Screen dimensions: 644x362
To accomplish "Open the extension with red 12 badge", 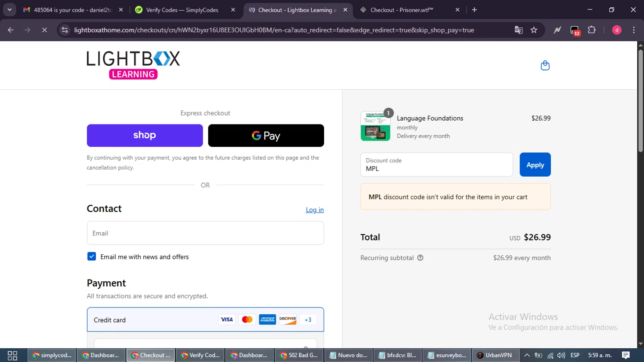I will pos(575,30).
